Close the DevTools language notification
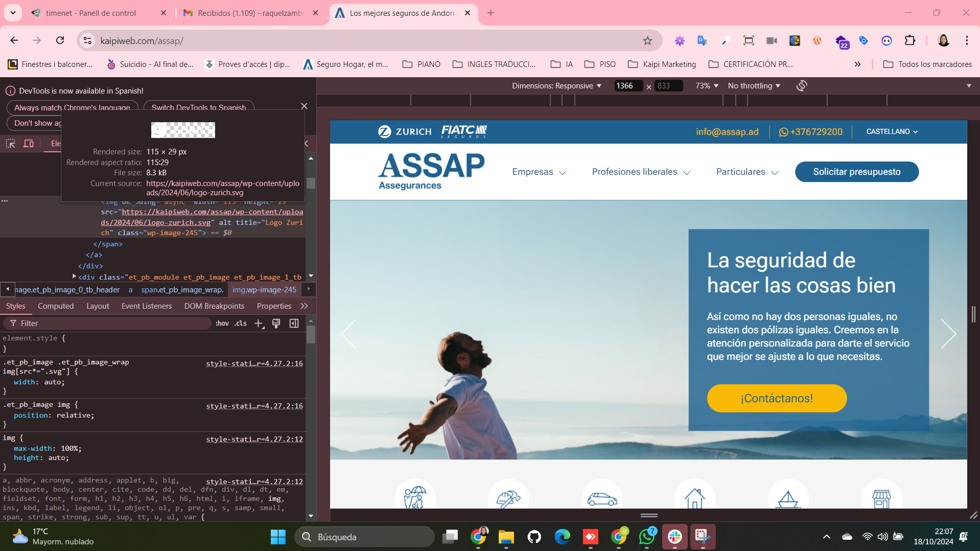The height and width of the screenshot is (551, 980). coord(304,106)
